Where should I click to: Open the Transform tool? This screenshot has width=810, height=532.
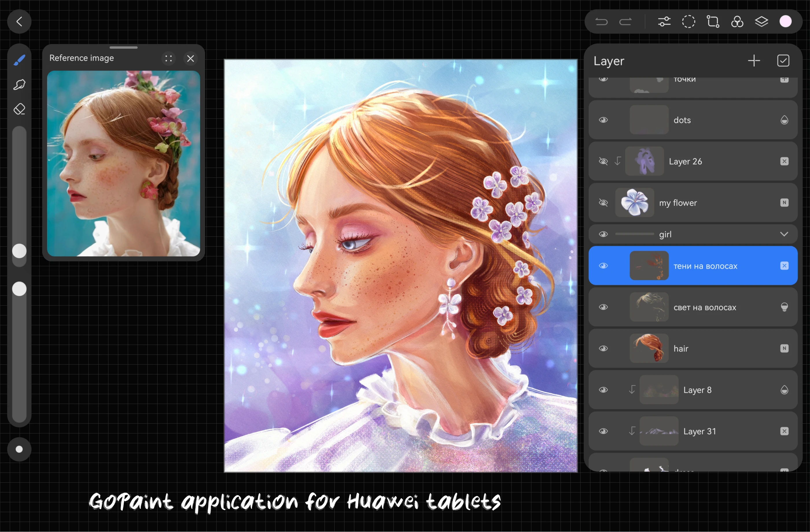click(x=713, y=22)
